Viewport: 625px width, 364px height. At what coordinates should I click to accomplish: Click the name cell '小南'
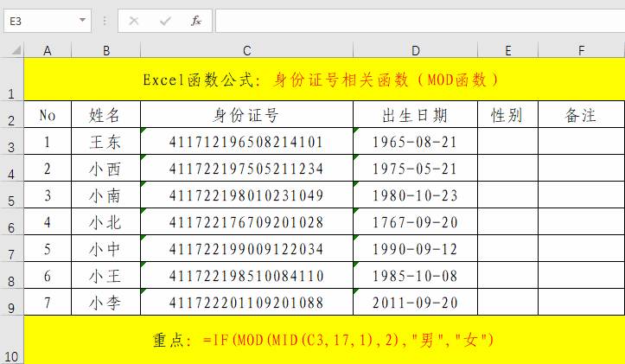click(106, 195)
